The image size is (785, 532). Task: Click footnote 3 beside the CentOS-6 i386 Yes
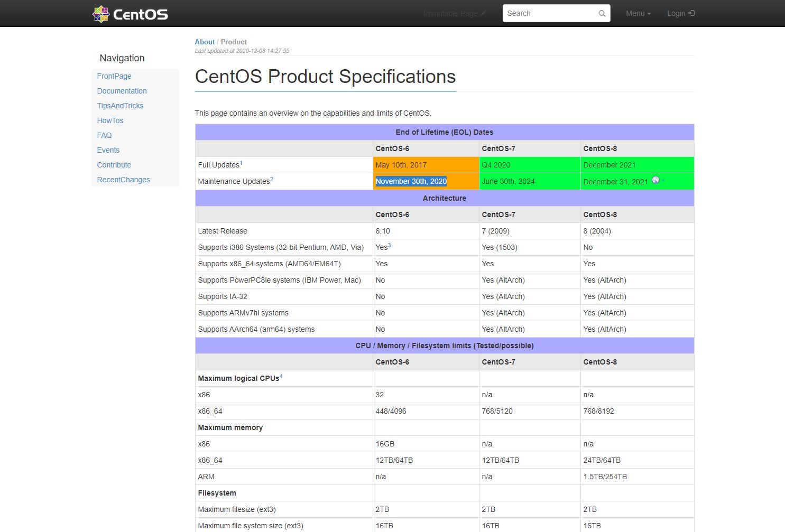[x=389, y=245]
